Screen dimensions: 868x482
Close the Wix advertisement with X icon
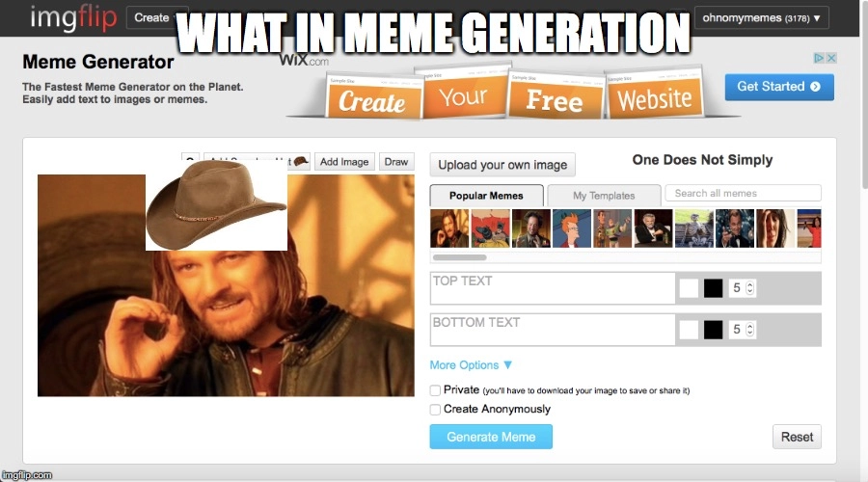831,58
